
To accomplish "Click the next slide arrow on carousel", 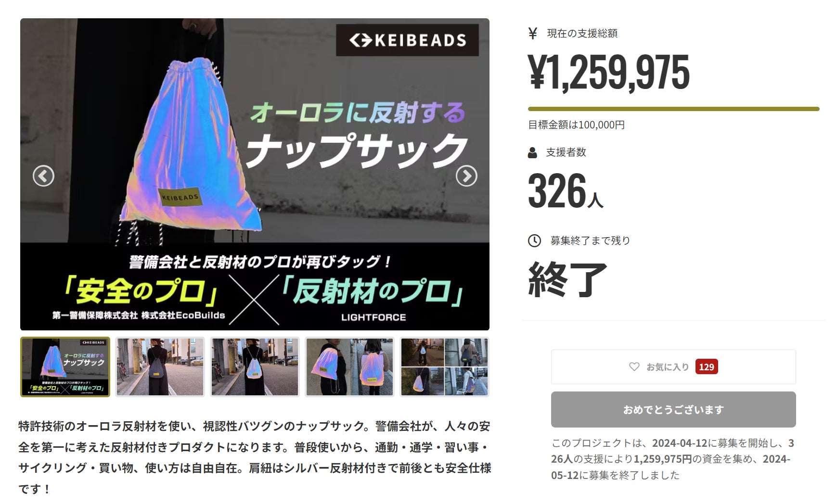I will tap(466, 176).
